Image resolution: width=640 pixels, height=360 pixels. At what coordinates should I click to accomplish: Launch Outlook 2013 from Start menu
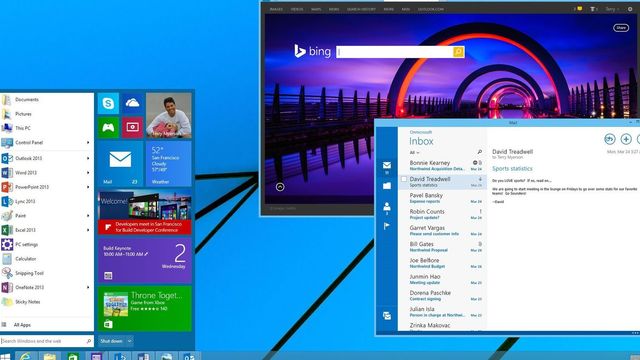coord(46,158)
